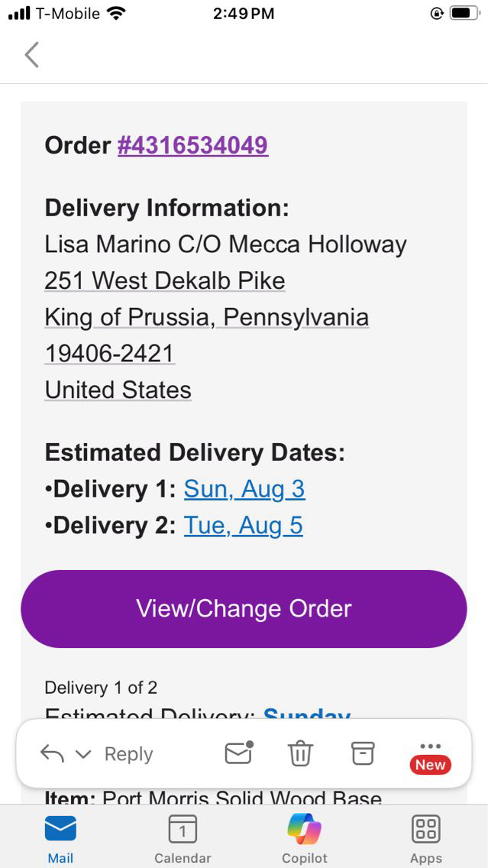The width and height of the screenshot is (488, 868).
Task: Open the three-dot More actions menu
Action: tap(430, 747)
